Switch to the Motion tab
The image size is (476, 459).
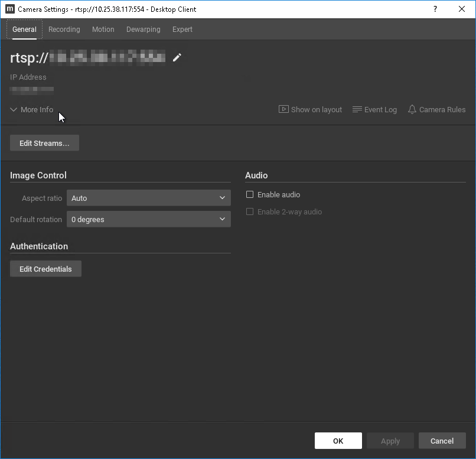click(x=103, y=30)
